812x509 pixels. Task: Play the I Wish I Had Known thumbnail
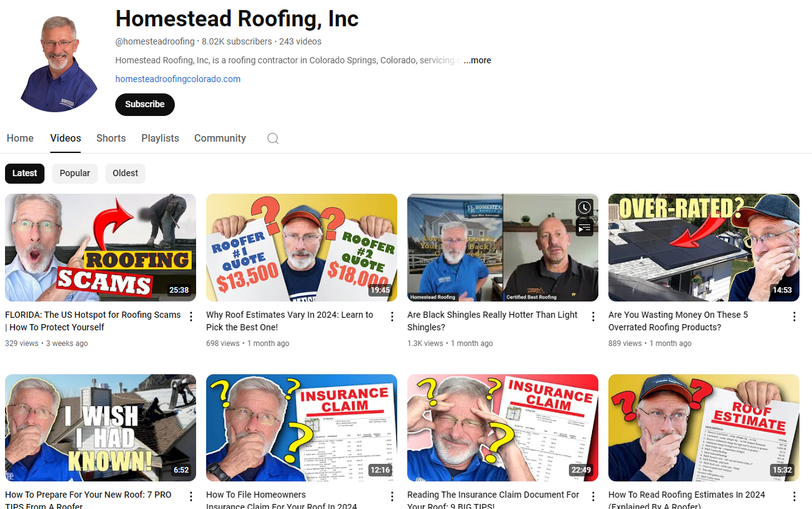(100, 428)
